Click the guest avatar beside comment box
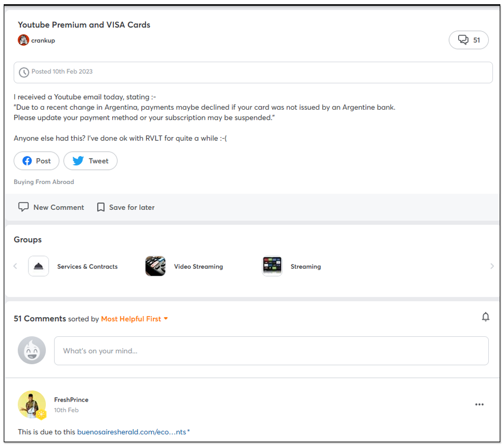The width and height of the screenshot is (504, 447). [x=32, y=351]
